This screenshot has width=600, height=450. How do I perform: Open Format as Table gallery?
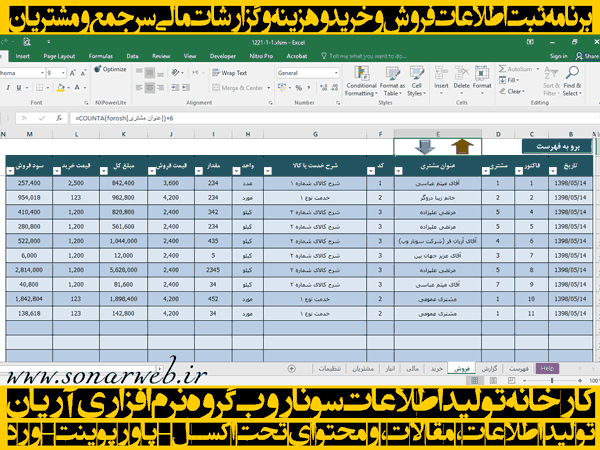[x=392, y=81]
